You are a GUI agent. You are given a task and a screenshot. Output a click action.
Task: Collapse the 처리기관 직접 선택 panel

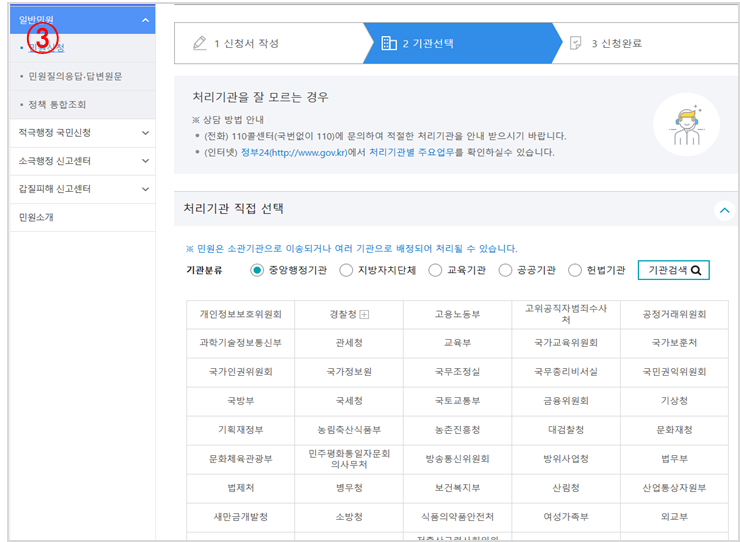point(724,210)
